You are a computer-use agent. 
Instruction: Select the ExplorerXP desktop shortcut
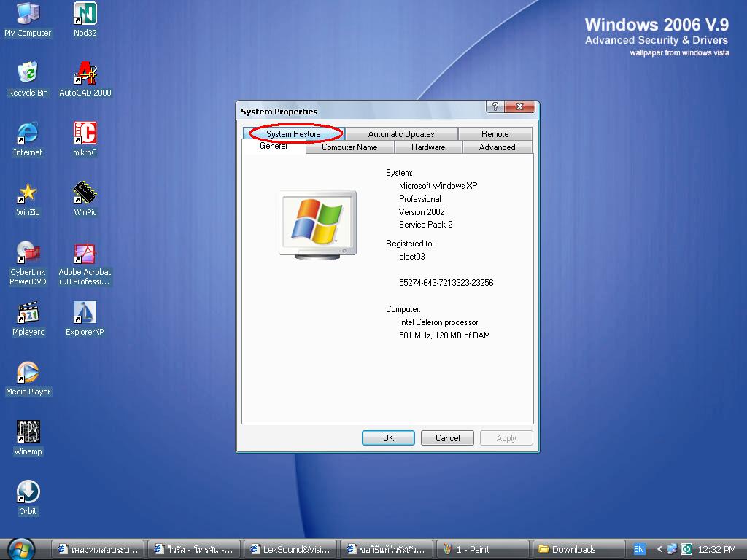coord(85,319)
